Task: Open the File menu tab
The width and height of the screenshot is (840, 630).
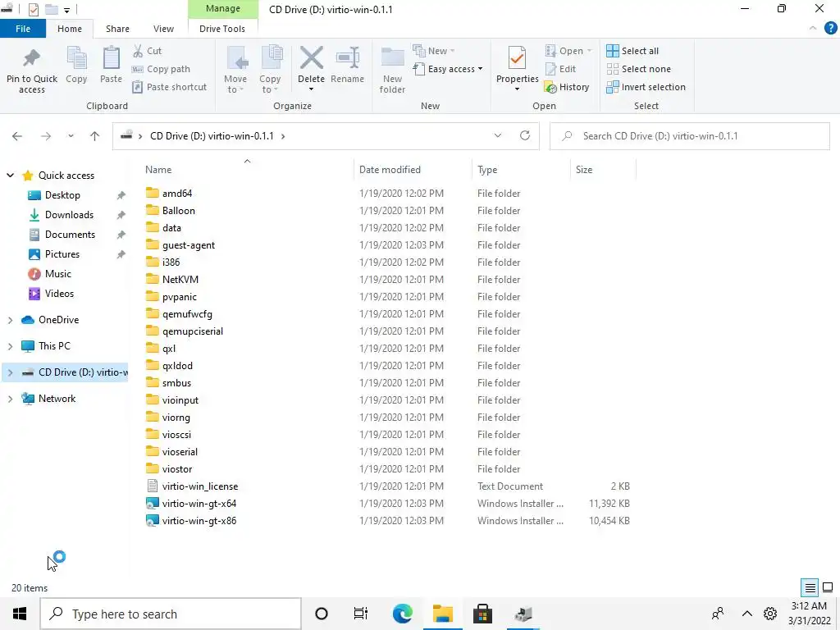Action: [x=23, y=29]
